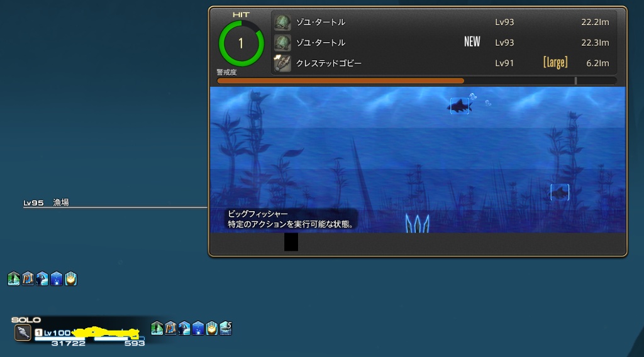This screenshot has height=357, width=644.
Task: Click the ビッグフィッシャー status title
Action: 258,214
